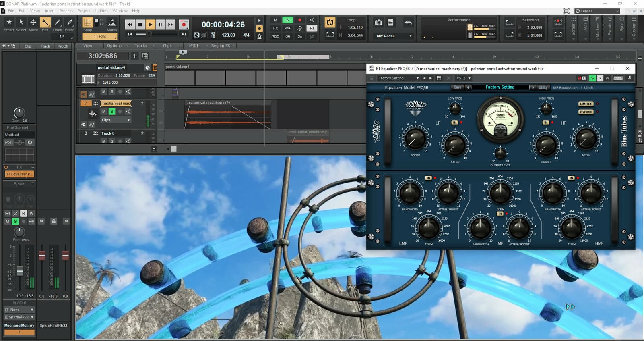The width and height of the screenshot is (644, 341).
Task: Open the Marks marker icon
Action: (111, 25)
